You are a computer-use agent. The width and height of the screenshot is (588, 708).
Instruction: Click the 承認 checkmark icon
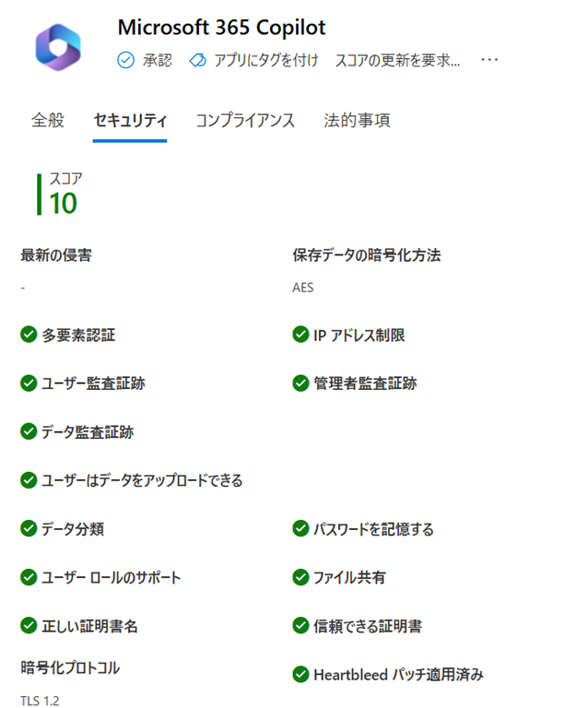[x=126, y=60]
